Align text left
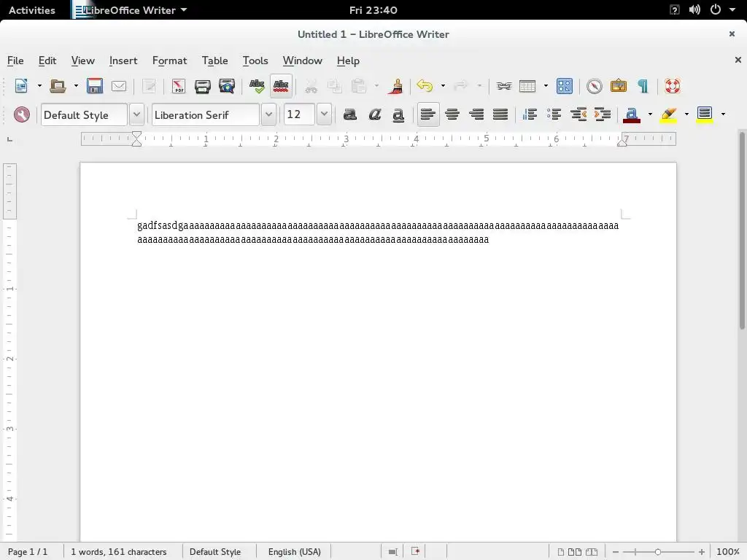Screen dimensions: 747x560 pyautogui.click(x=428, y=114)
